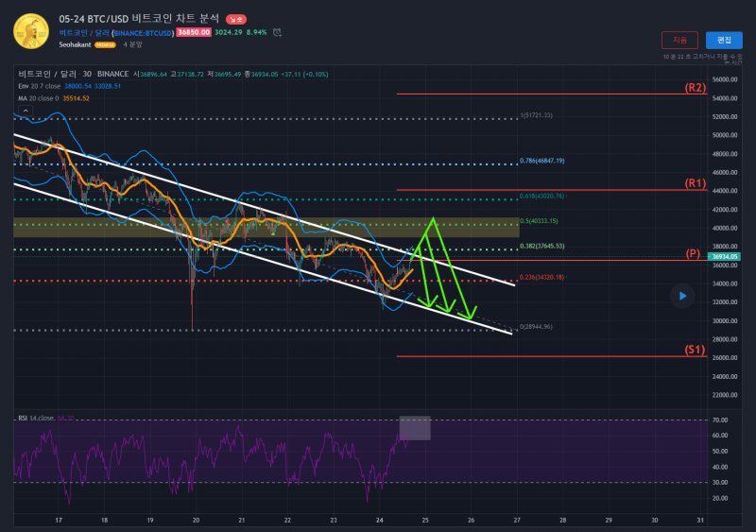Select the MA 20 close 0 indicator legend

(39, 97)
